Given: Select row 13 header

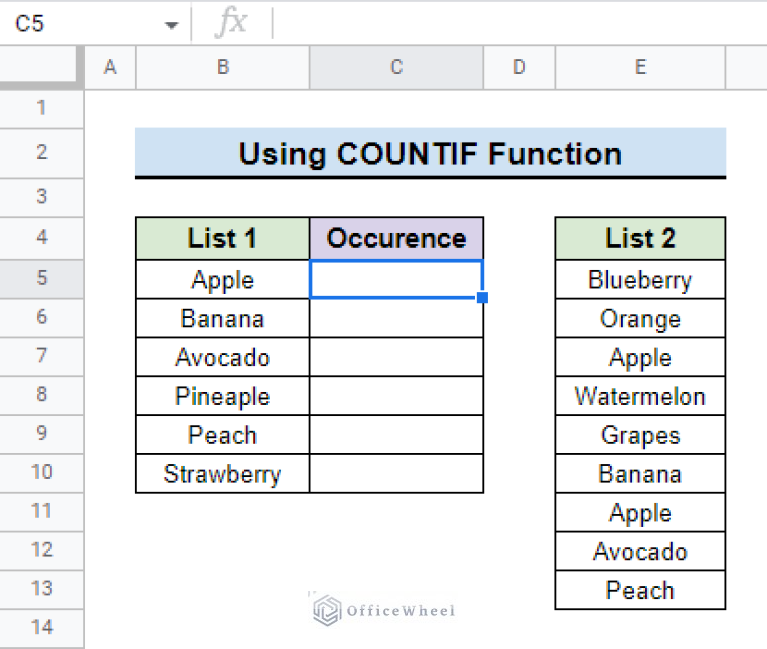Looking at the screenshot, I should point(42,589).
